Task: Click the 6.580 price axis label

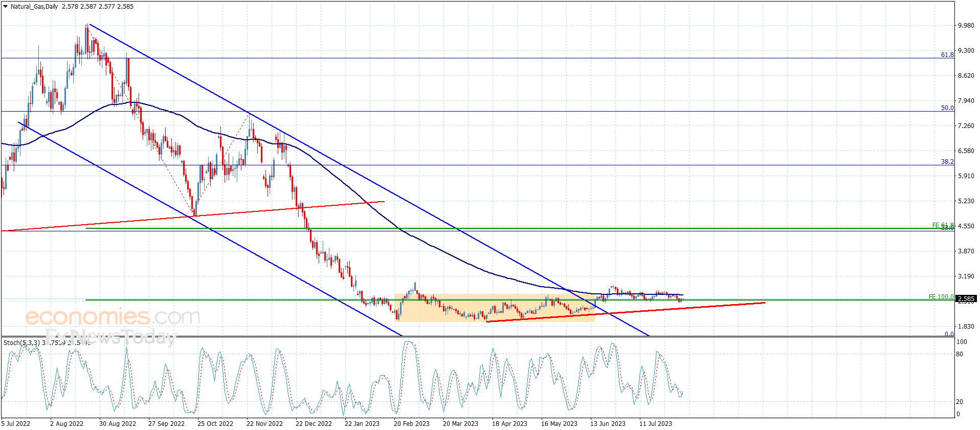Action: (x=966, y=151)
